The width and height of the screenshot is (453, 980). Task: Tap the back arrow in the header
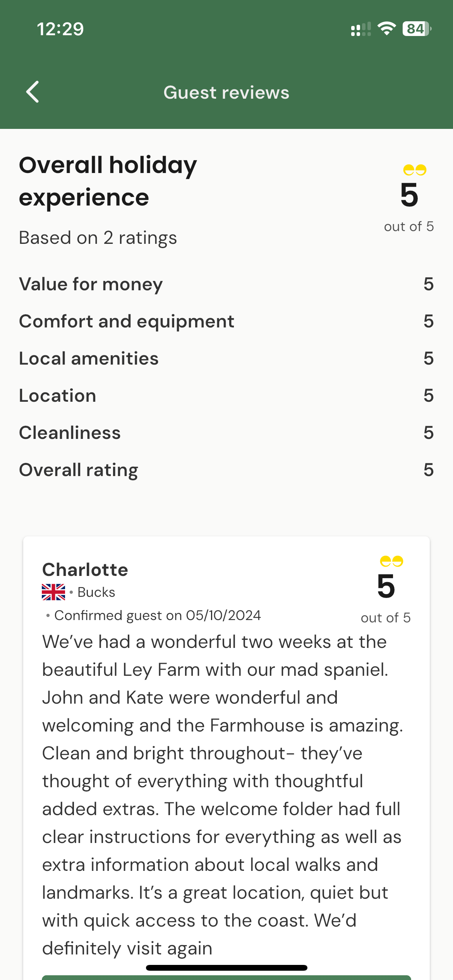click(x=33, y=92)
